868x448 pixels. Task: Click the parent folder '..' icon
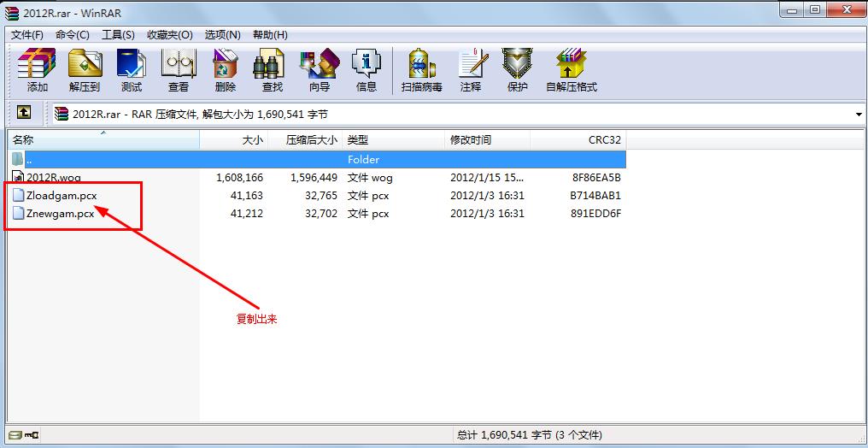coord(18,160)
